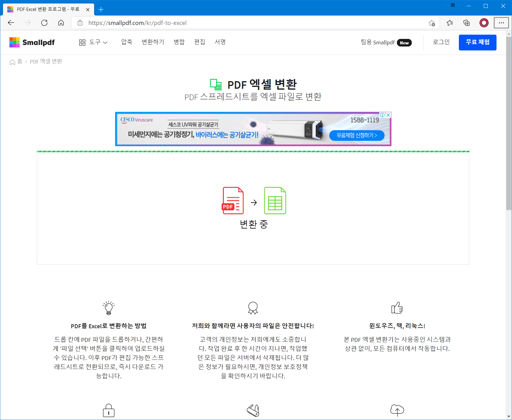Open the Favorites list icon
Viewport: 512px width, 420px height.
click(450, 23)
